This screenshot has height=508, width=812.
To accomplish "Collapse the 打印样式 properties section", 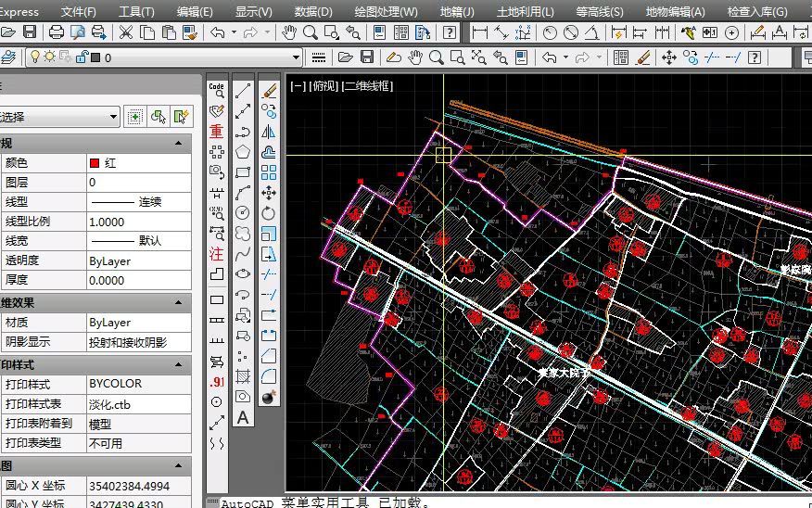I will click(x=179, y=365).
